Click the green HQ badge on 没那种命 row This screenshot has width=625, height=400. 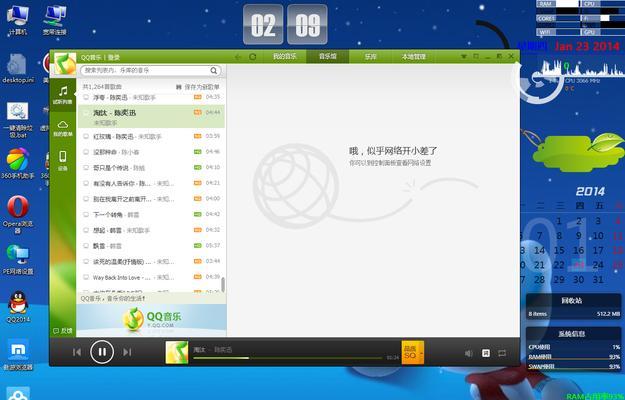point(198,151)
